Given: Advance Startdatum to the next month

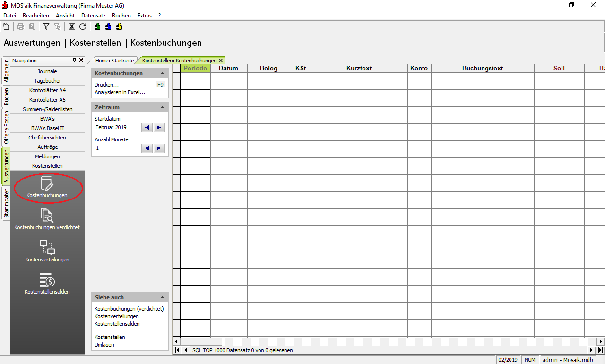Looking at the screenshot, I should (159, 128).
